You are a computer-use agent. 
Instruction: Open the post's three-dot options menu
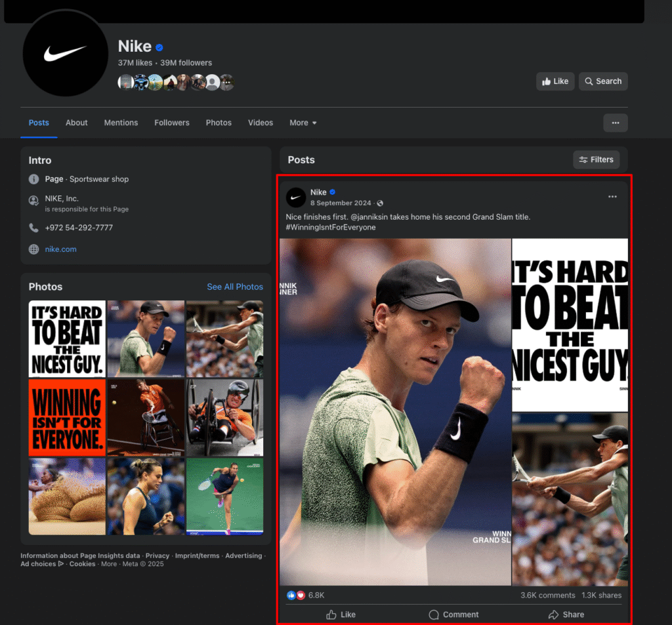(x=612, y=197)
